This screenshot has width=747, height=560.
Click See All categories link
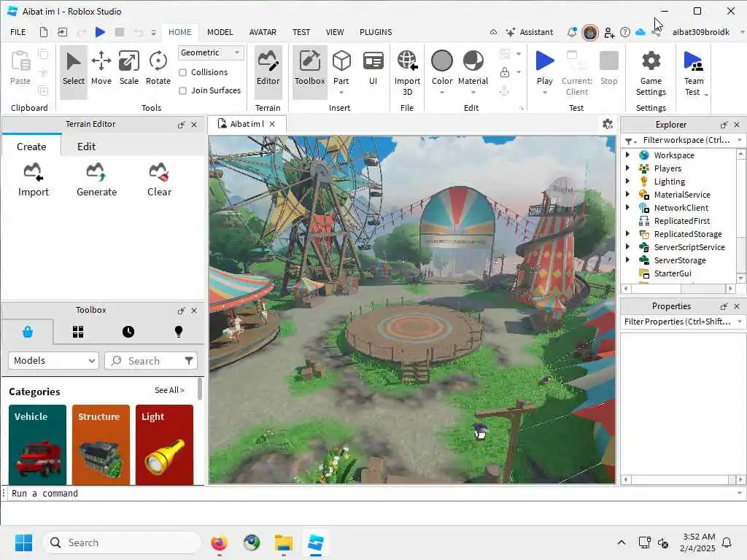169,390
